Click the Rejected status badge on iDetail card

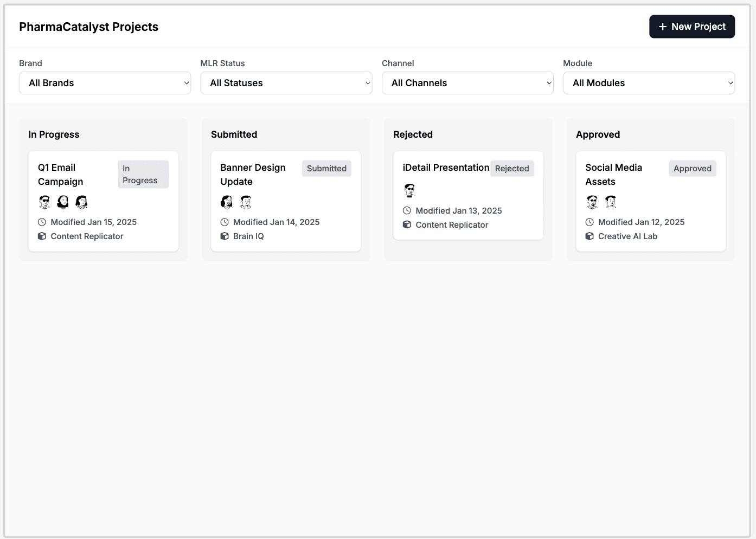tap(512, 169)
